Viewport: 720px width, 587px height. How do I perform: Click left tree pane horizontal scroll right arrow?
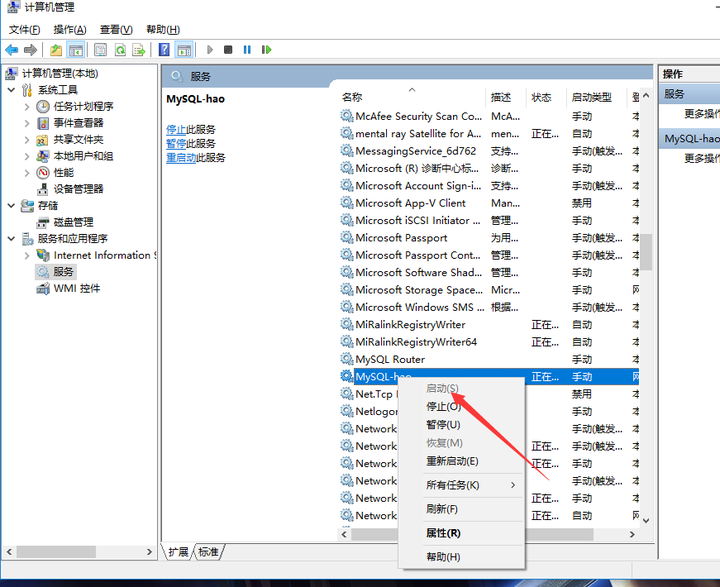click(x=149, y=552)
